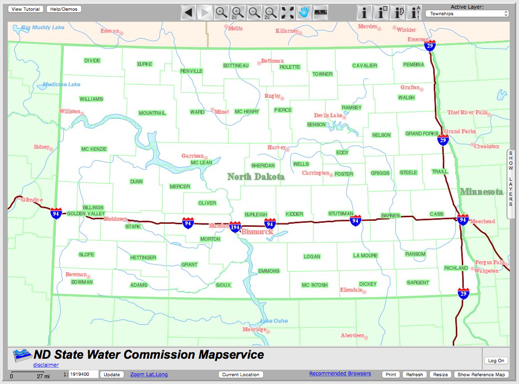Choose identify by rectangle tool

coord(381,13)
